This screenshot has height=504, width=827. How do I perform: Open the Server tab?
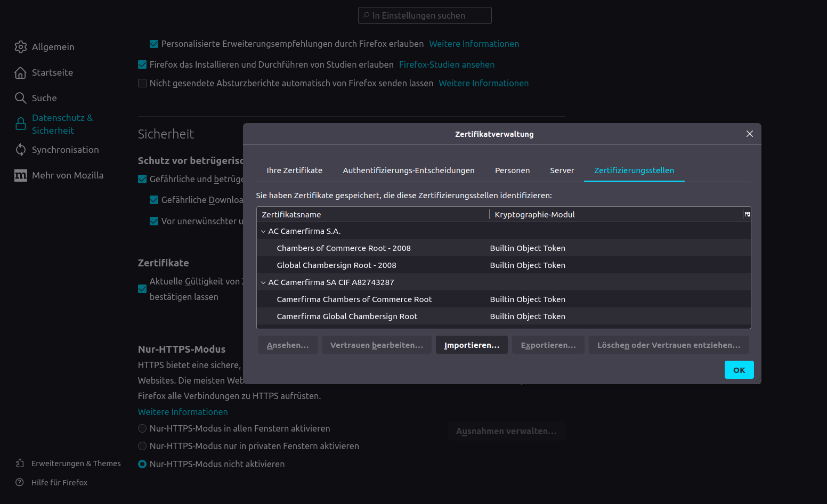(x=562, y=170)
